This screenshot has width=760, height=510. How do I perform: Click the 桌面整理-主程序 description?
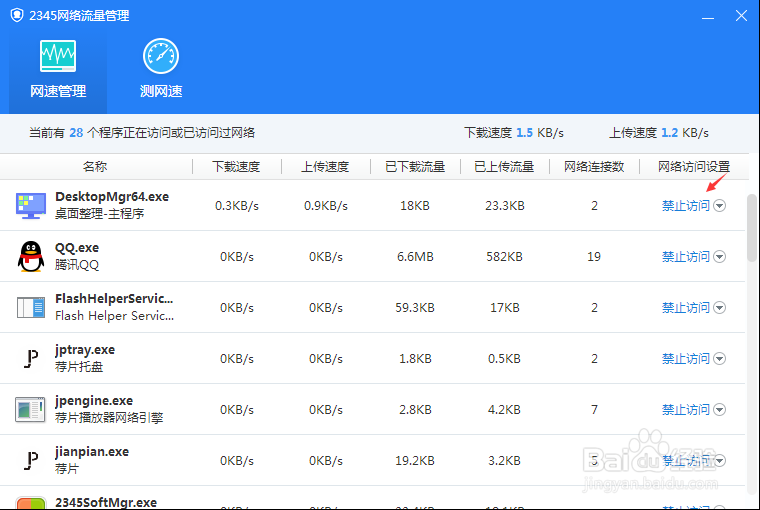pos(99,214)
